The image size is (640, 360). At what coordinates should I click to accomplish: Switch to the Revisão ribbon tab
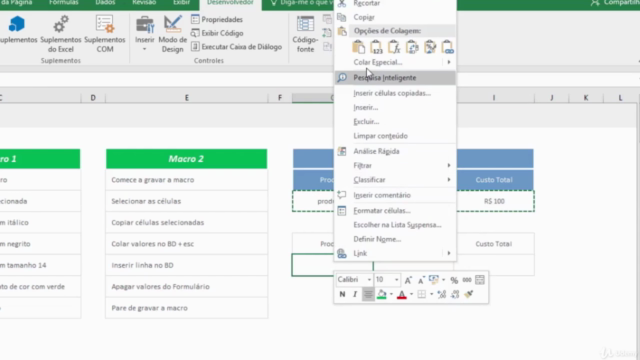(x=144, y=3)
